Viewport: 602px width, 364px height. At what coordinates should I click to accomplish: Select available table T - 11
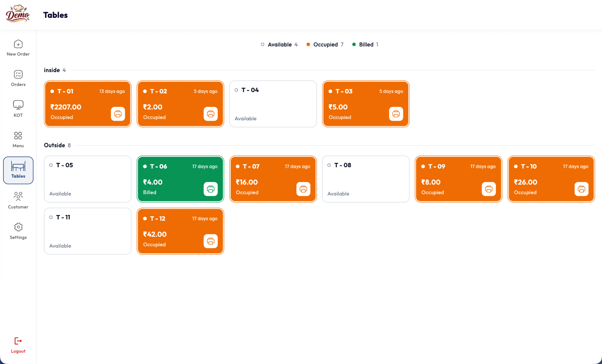[x=87, y=231]
